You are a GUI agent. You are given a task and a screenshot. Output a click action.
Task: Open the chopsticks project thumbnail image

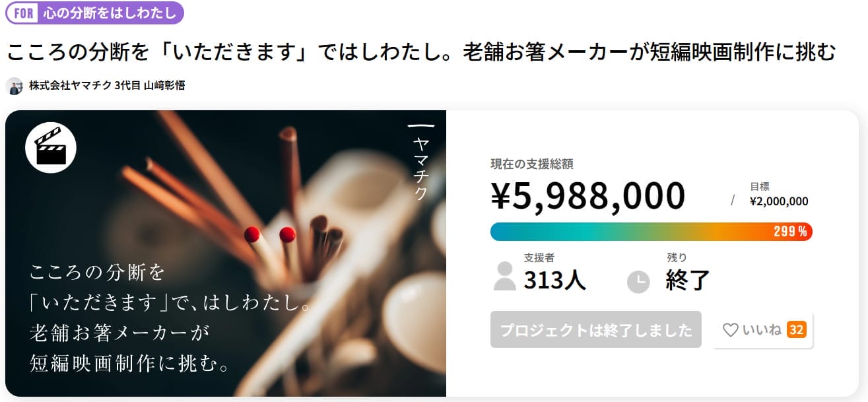(x=226, y=253)
